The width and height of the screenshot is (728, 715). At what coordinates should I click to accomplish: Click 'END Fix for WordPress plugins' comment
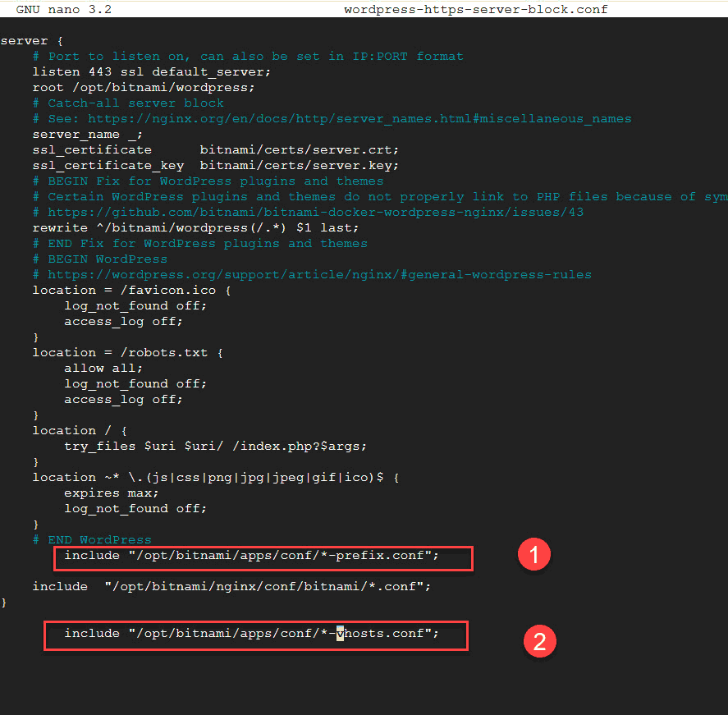(200, 244)
